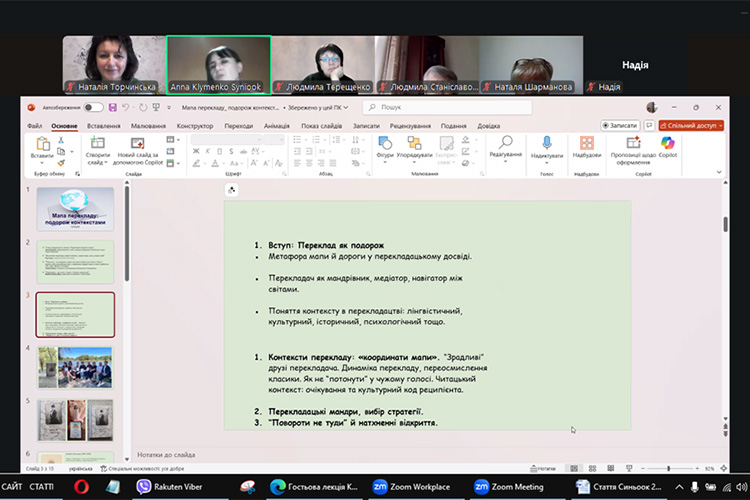This screenshot has height=500, width=750.
Task: Click the Paste (Вставити) clipboard icon
Action: pos(41,143)
